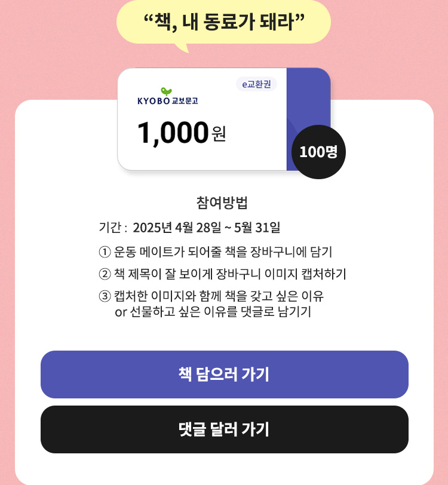Viewport: 448px width, 485px height.
Task: Tap the yellow '책, 내 동료가 돼라' speech bubble
Action: click(x=224, y=22)
